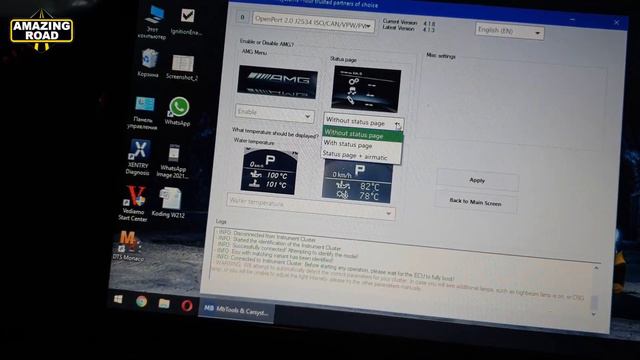Viewport: 640px width, 360px height.
Task: Launch WhatsApp desktop shortcut
Action: tap(178, 111)
